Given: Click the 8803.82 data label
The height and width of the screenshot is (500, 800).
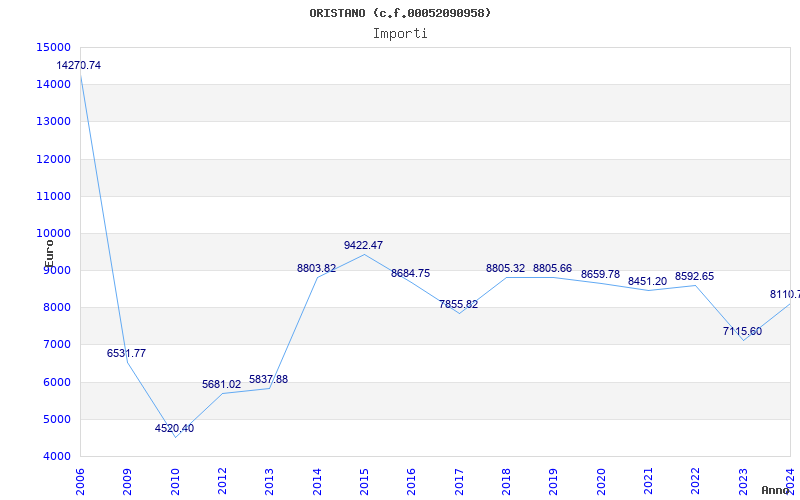Looking at the screenshot, I should pyautogui.click(x=316, y=268).
